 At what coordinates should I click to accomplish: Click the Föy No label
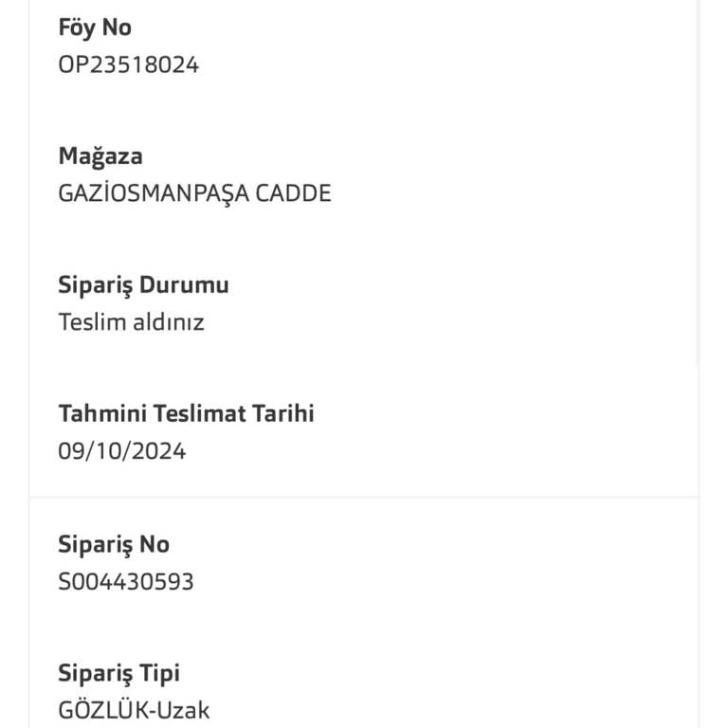coord(95,27)
